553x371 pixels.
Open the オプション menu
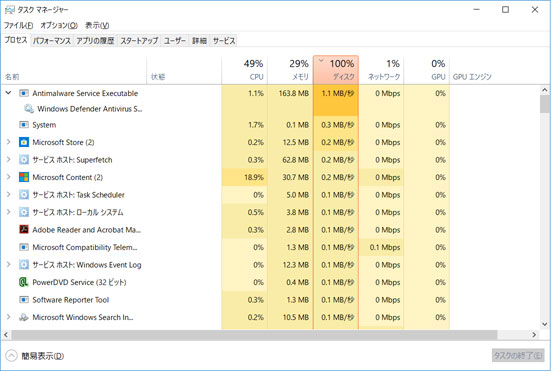point(59,25)
